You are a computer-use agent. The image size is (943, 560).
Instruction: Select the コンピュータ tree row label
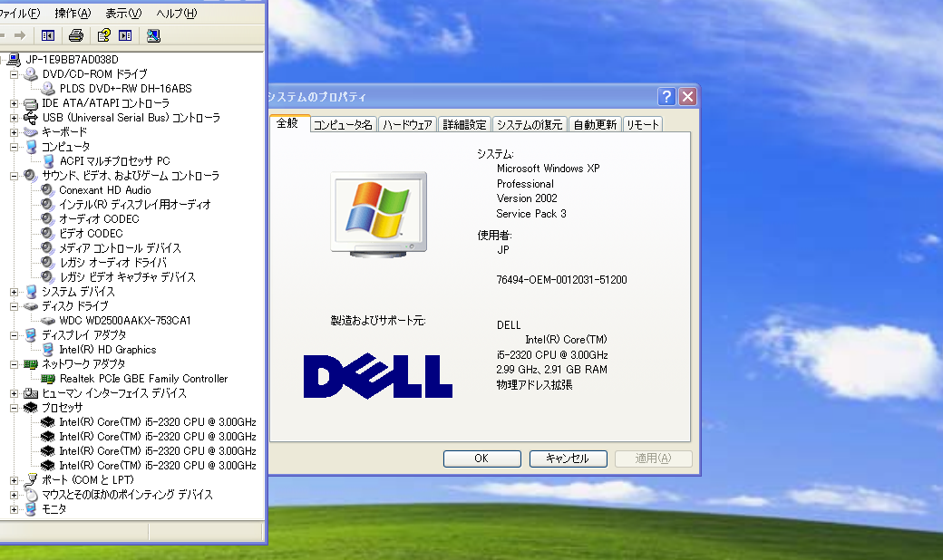65,147
